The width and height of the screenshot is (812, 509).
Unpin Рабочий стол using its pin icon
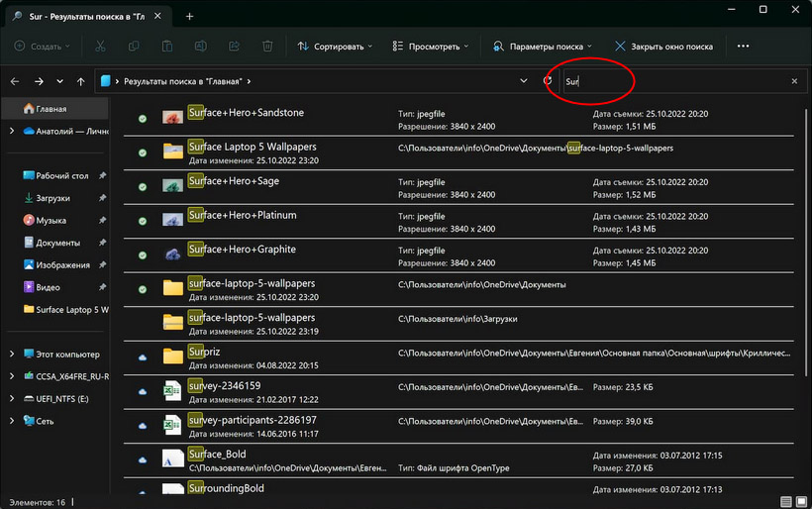103,175
